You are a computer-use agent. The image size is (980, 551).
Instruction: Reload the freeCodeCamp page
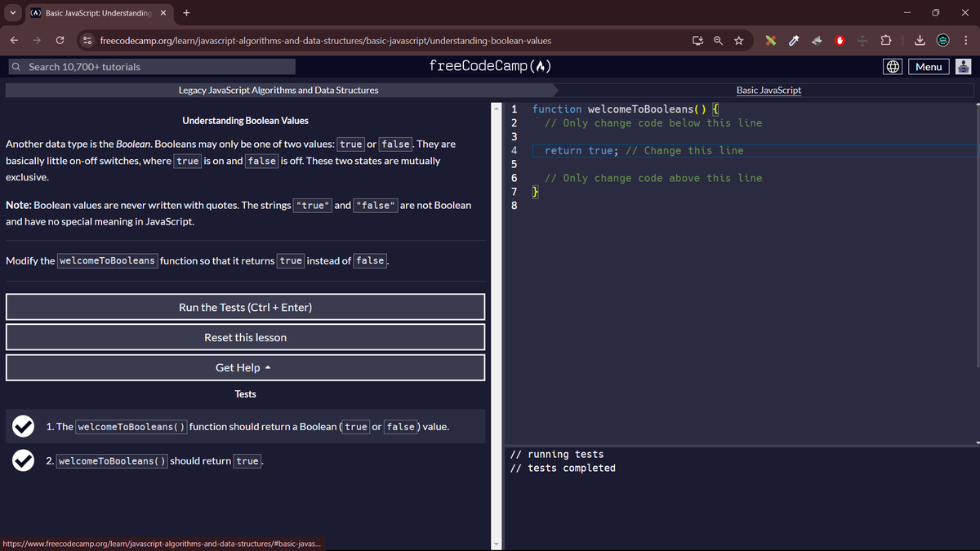tap(60, 40)
